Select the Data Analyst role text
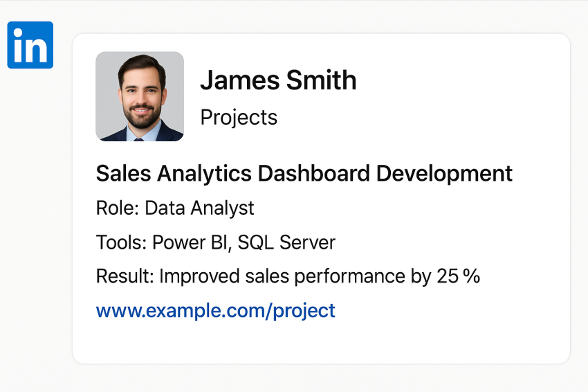 coord(199,208)
